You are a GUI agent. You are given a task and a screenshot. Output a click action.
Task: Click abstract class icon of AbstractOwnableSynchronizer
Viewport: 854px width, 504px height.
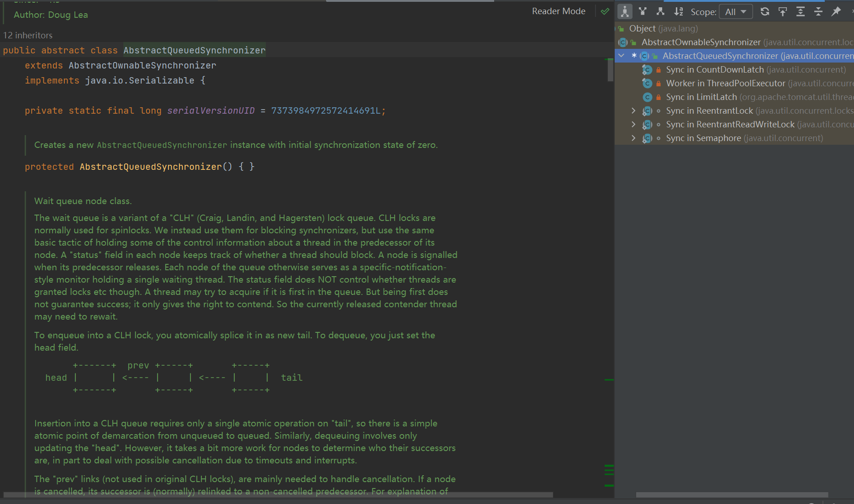click(622, 42)
